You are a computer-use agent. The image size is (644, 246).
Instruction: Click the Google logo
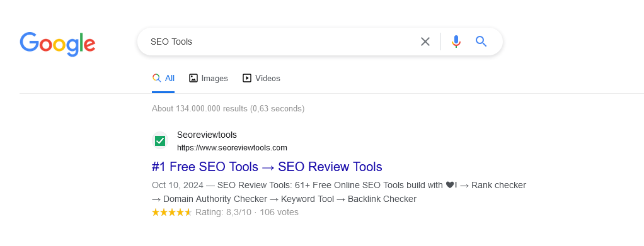[x=57, y=43]
